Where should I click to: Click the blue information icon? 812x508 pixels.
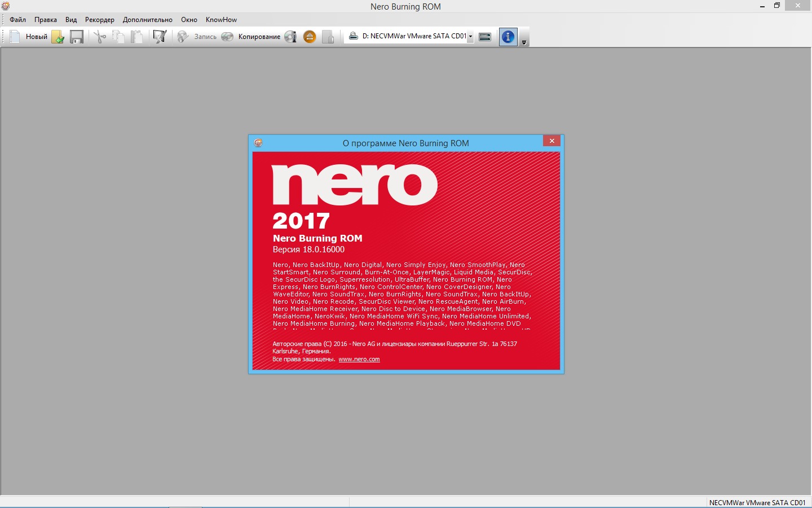[508, 37]
